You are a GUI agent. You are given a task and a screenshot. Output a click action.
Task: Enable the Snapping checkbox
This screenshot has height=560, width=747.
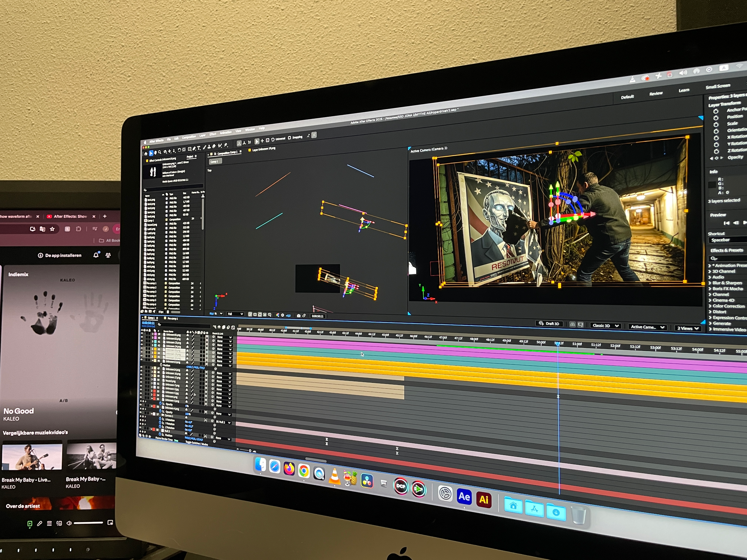[290, 138]
